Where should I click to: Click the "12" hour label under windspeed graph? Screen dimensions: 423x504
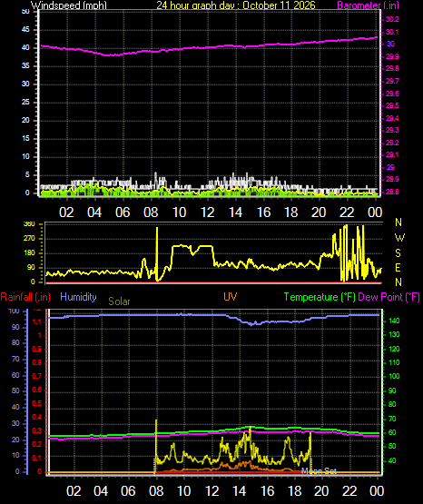[x=207, y=212]
